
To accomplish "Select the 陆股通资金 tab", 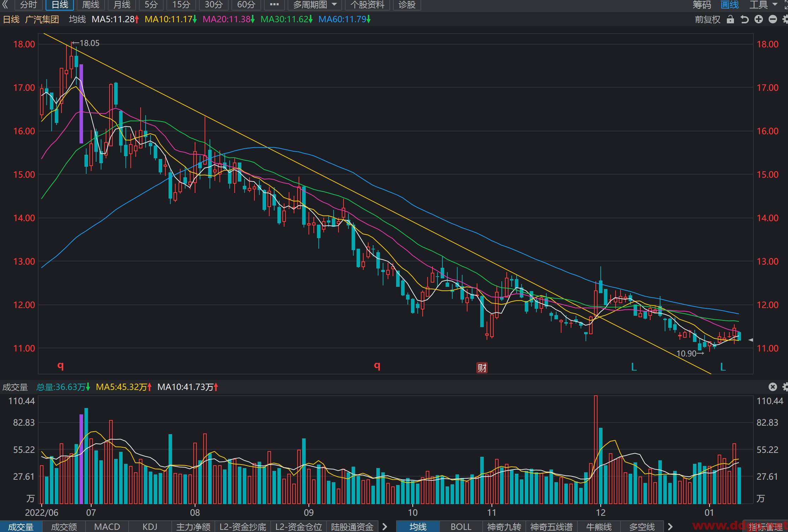I will pos(352,527).
